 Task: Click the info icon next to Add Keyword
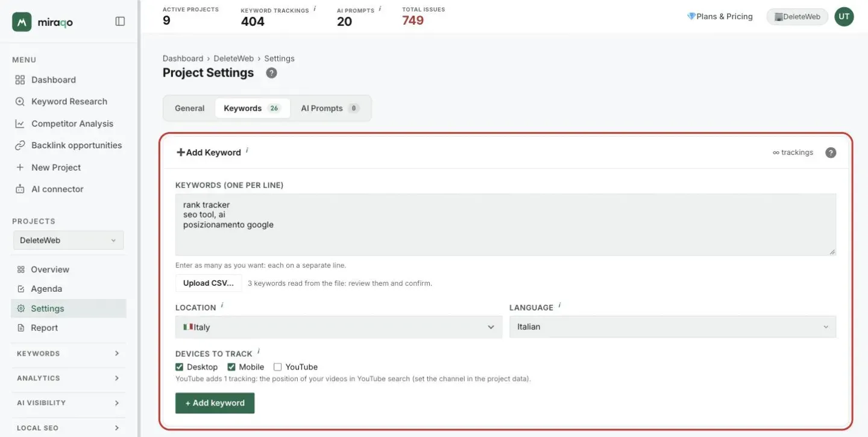247,149
